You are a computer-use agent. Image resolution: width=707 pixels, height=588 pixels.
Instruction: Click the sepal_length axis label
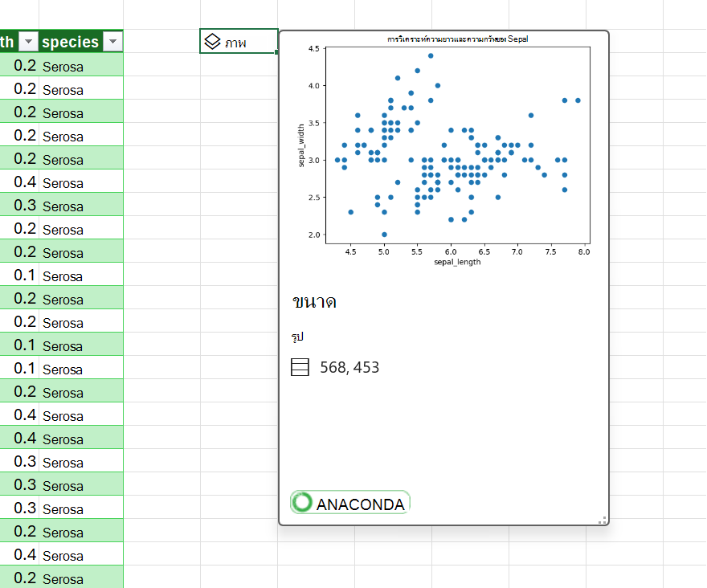click(457, 262)
